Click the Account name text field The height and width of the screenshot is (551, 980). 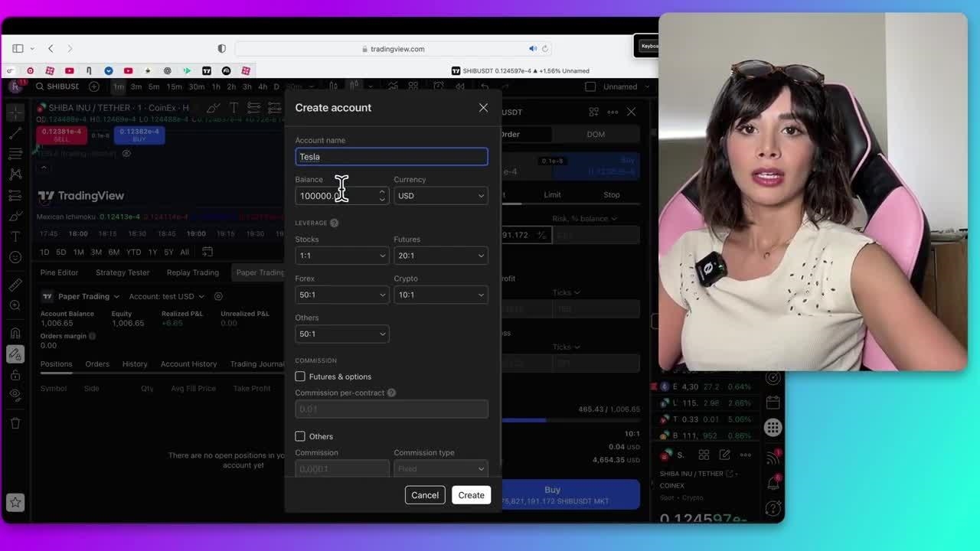click(391, 157)
